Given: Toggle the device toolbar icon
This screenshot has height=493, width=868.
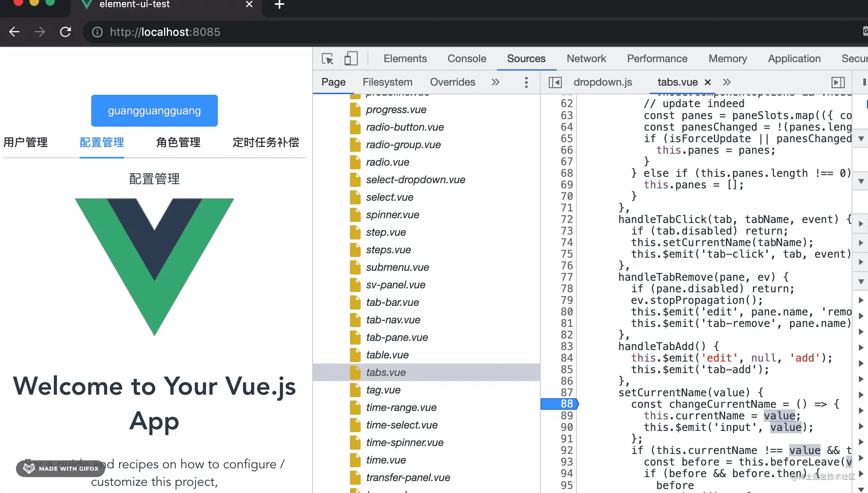Looking at the screenshot, I should [x=351, y=59].
